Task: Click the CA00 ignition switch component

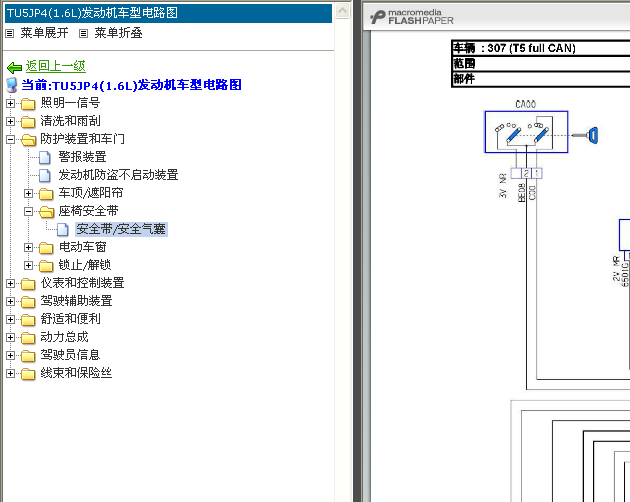Action: pos(526,132)
